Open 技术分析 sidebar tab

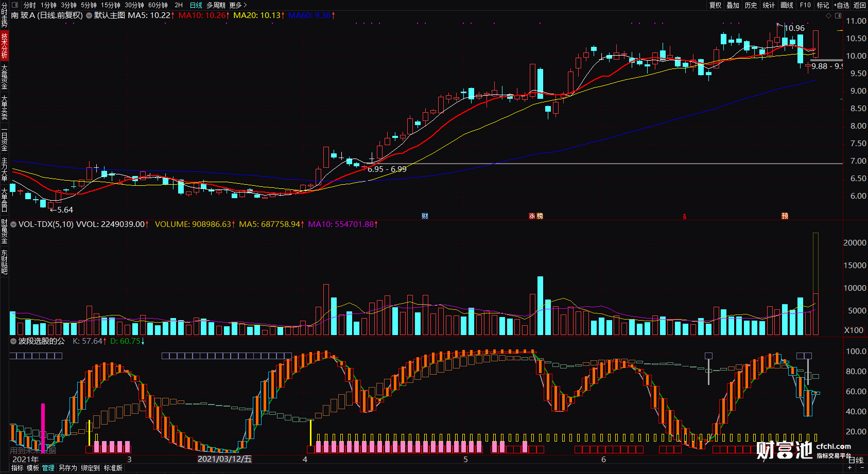coord(4,45)
